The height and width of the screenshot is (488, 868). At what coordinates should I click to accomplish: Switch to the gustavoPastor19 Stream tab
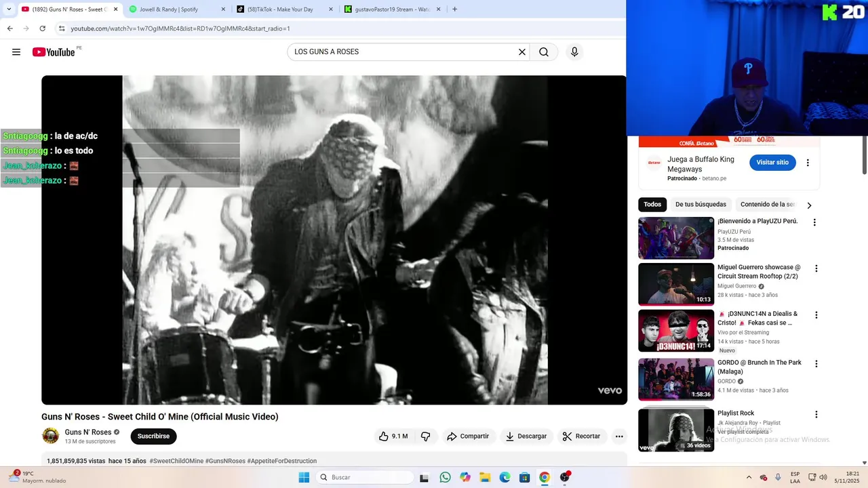pos(392,9)
